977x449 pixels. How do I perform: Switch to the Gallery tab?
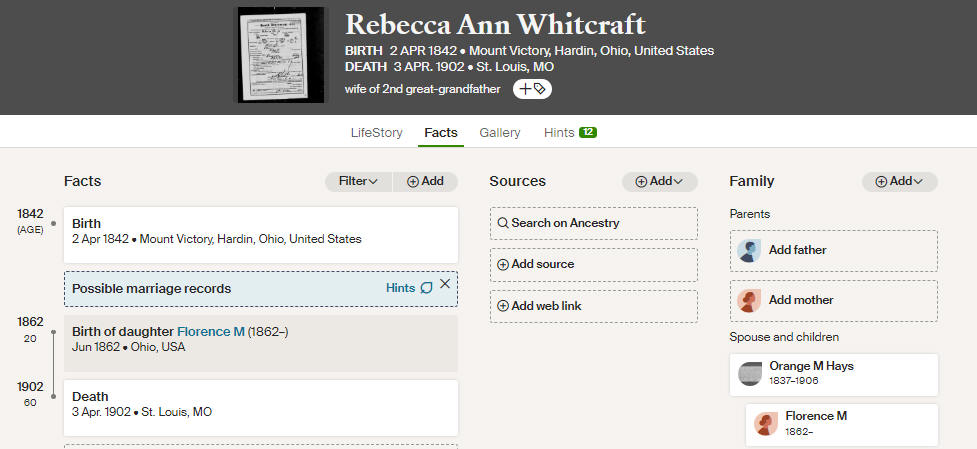tap(500, 133)
